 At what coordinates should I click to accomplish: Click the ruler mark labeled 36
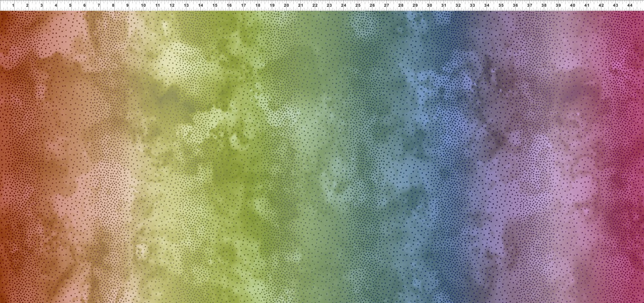(x=515, y=5)
